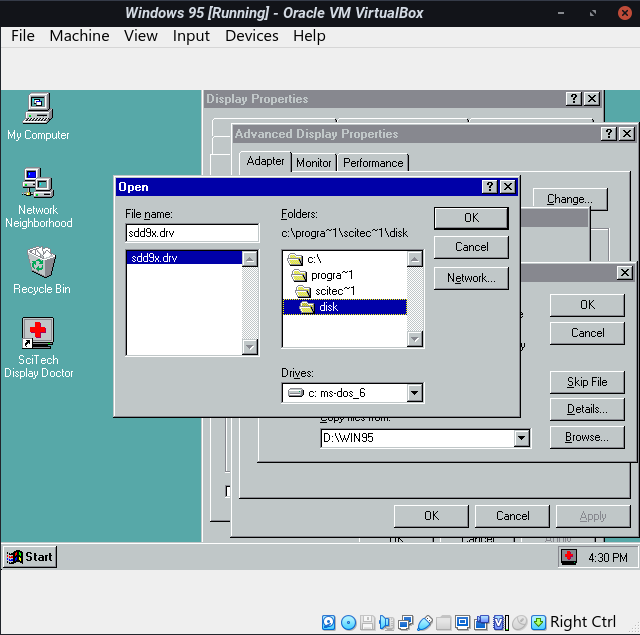Open the Recycle Bin icon
This screenshot has height=635, width=640.
tap(41, 262)
